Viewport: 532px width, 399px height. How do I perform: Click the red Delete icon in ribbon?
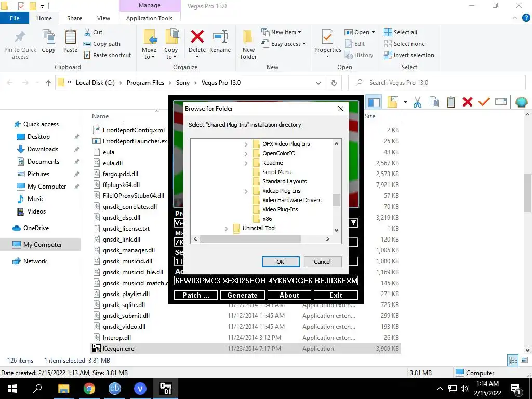point(197,37)
